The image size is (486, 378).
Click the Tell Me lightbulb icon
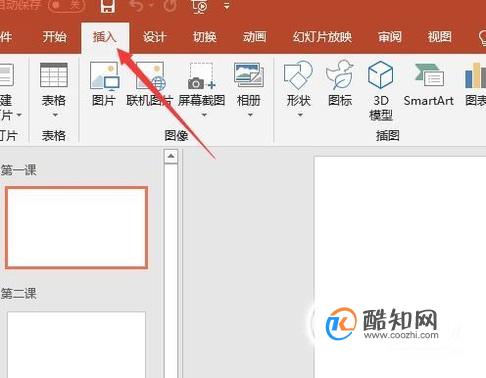[x=482, y=37]
